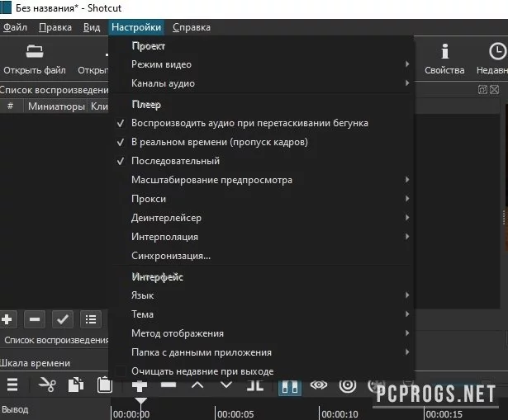Sort by the Миниатюры column header

coord(56,106)
